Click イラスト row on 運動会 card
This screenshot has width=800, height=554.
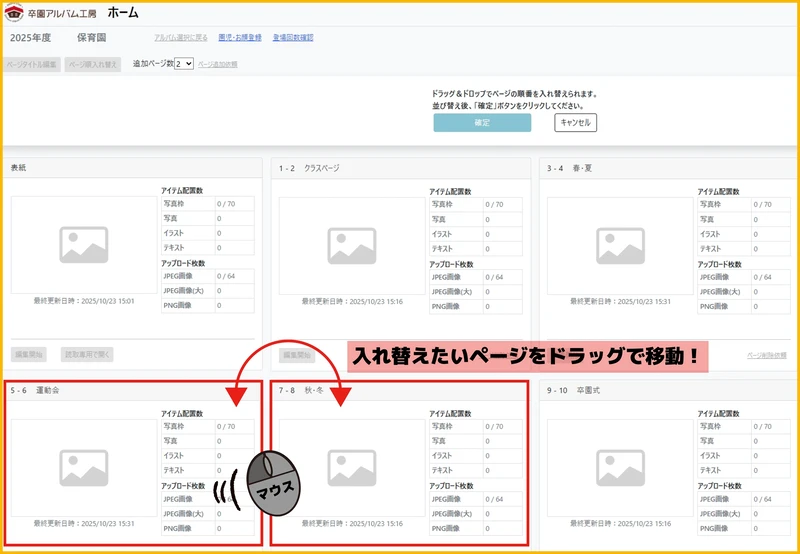click(208, 456)
